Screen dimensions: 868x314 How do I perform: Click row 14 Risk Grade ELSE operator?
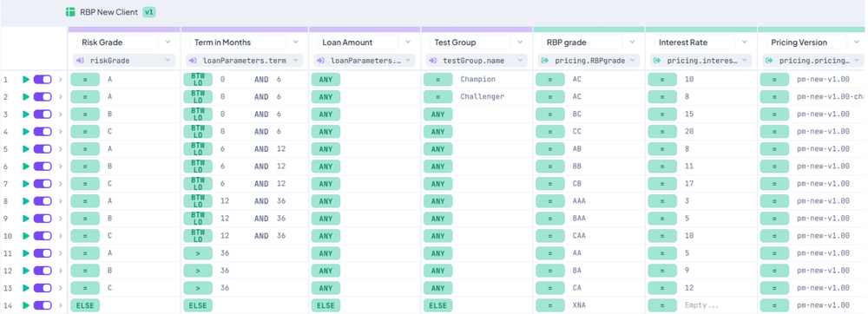click(85, 305)
